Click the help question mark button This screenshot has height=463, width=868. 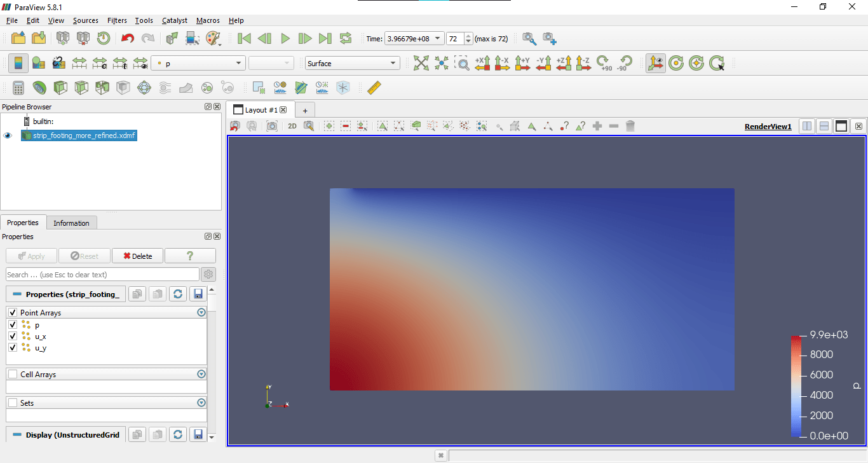(x=190, y=256)
